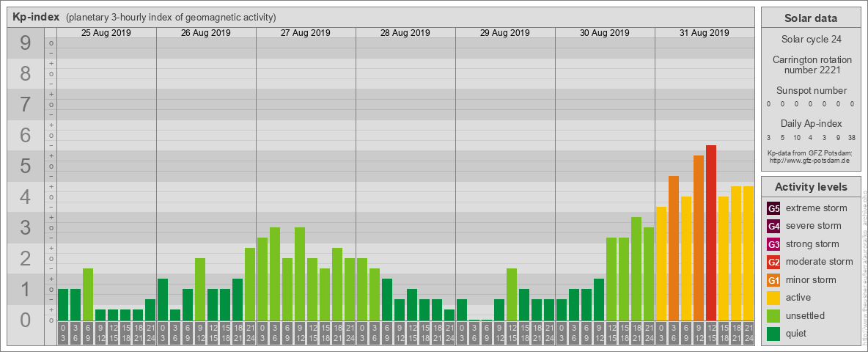Click the moderate storm label
868x352 pixels.
coord(820,262)
